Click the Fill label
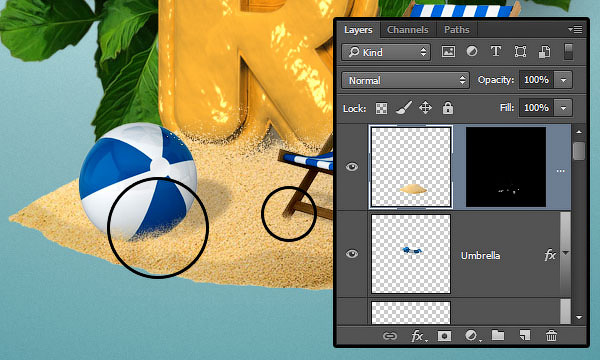The image size is (600, 360). (x=507, y=108)
